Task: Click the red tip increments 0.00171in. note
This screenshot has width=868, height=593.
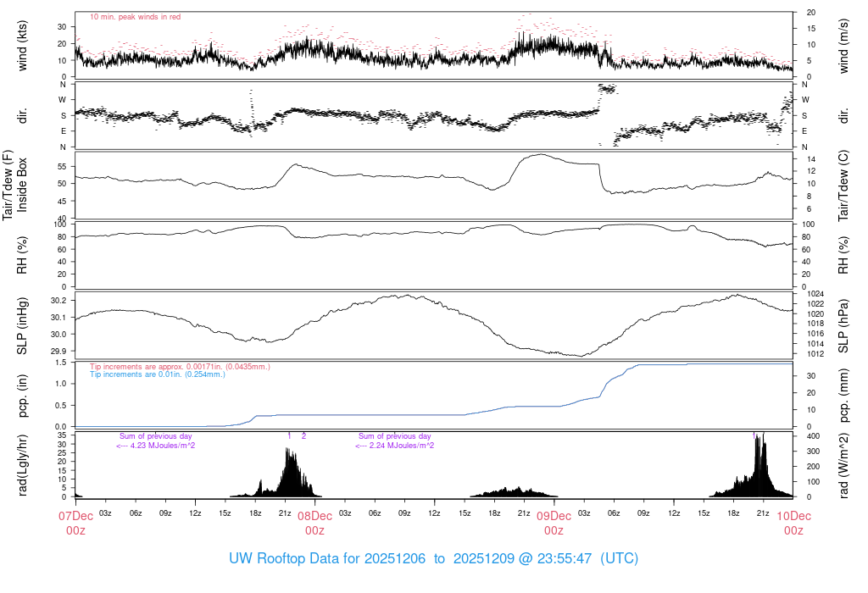Action: [180, 367]
